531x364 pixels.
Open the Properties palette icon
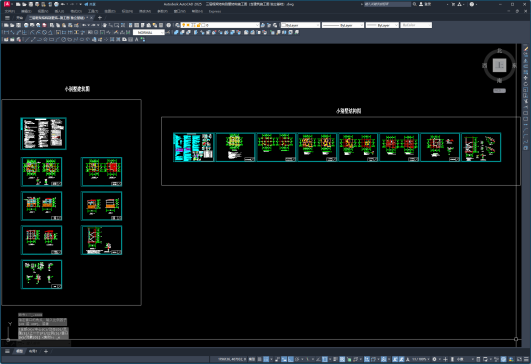point(130,25)
